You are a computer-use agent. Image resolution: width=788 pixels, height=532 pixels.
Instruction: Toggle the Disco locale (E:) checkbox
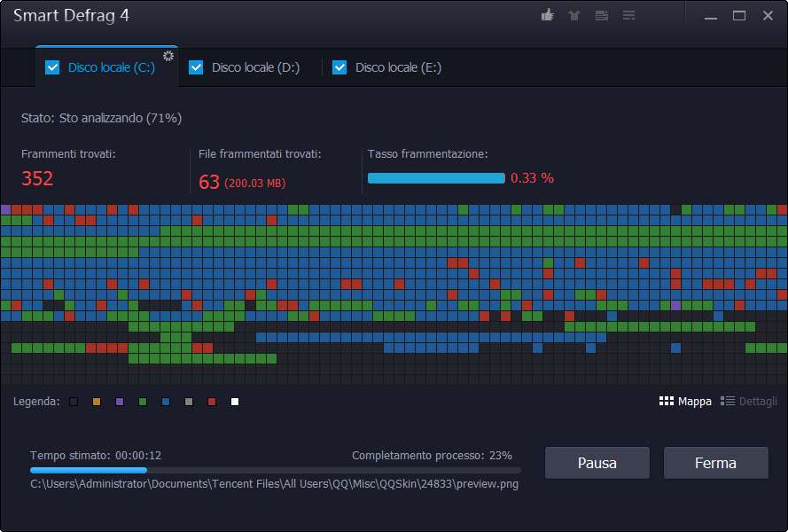pos(339,67)
